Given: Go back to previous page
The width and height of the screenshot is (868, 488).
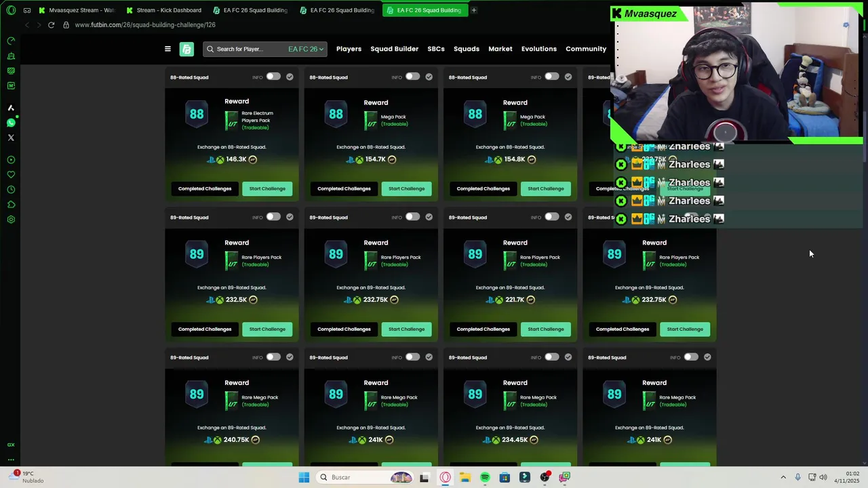Looking at the screenshot, I should [26, 25].
